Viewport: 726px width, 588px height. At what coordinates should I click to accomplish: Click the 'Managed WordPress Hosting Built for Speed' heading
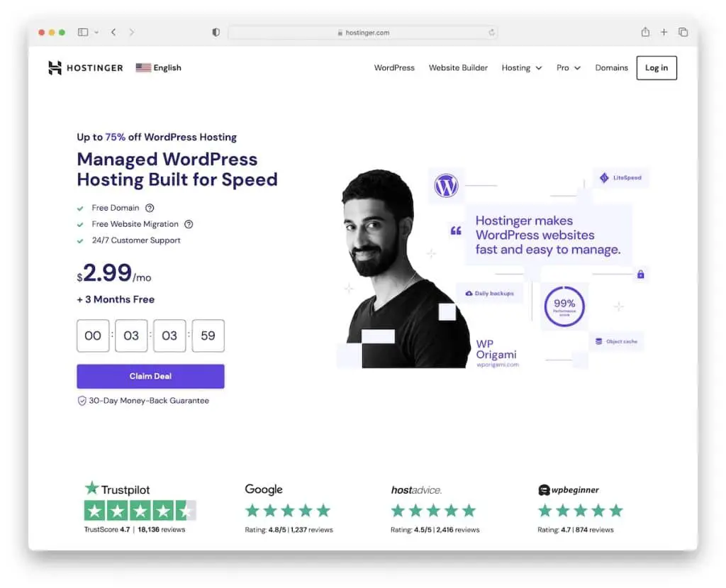point(177,170)
